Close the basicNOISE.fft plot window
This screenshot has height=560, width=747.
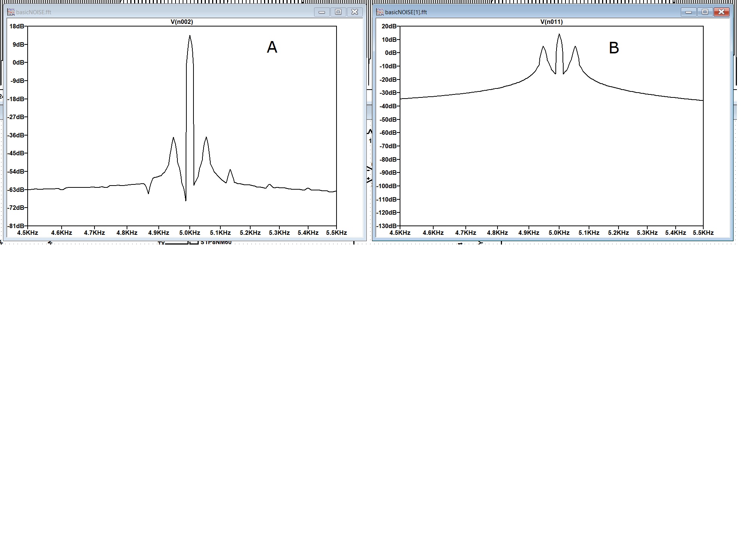354,12
